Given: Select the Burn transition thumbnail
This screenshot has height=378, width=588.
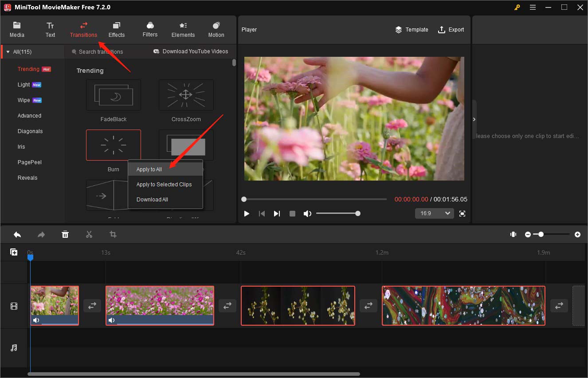Looking at the screenshot, I should [x=114, y=145].
